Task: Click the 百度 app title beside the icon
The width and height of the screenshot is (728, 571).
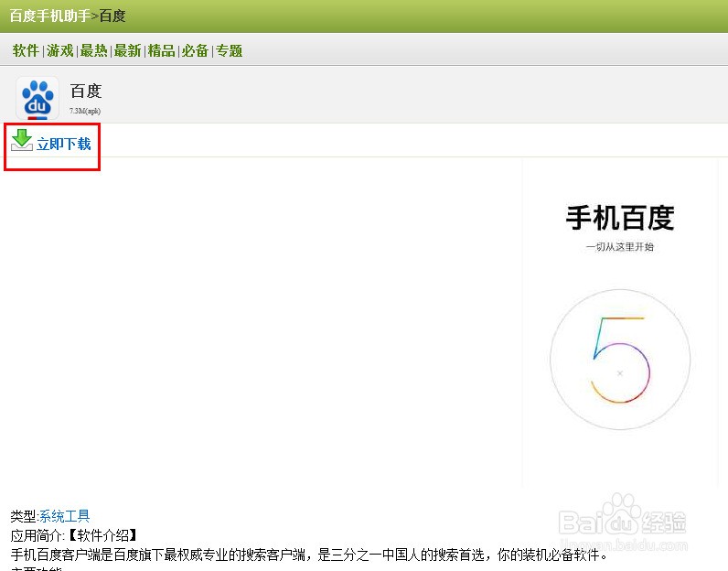Action: [x=86, y=91]
